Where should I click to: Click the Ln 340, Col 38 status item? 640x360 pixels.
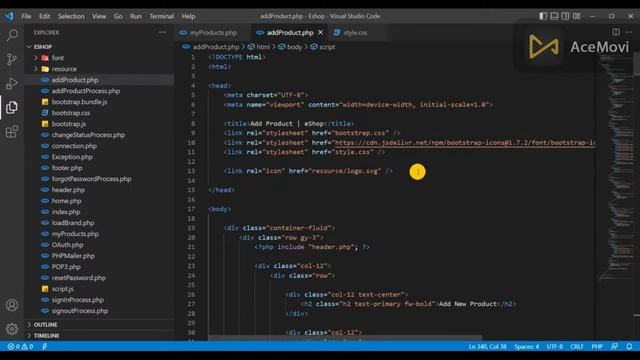487,347
